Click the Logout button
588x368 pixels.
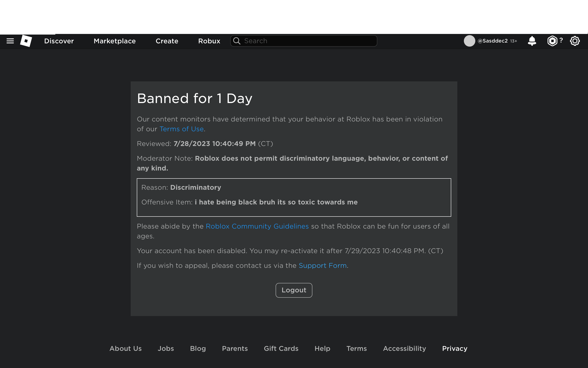click(294, 290)
